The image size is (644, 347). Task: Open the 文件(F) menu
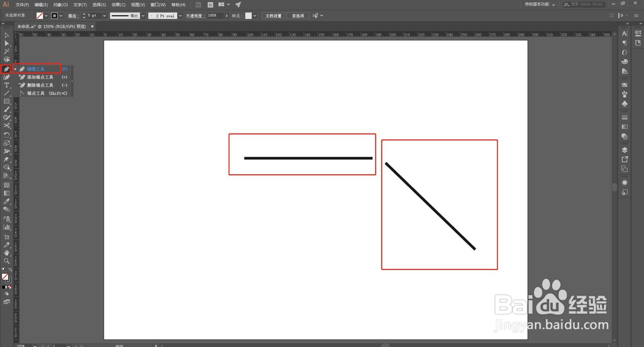click(22, 5)
